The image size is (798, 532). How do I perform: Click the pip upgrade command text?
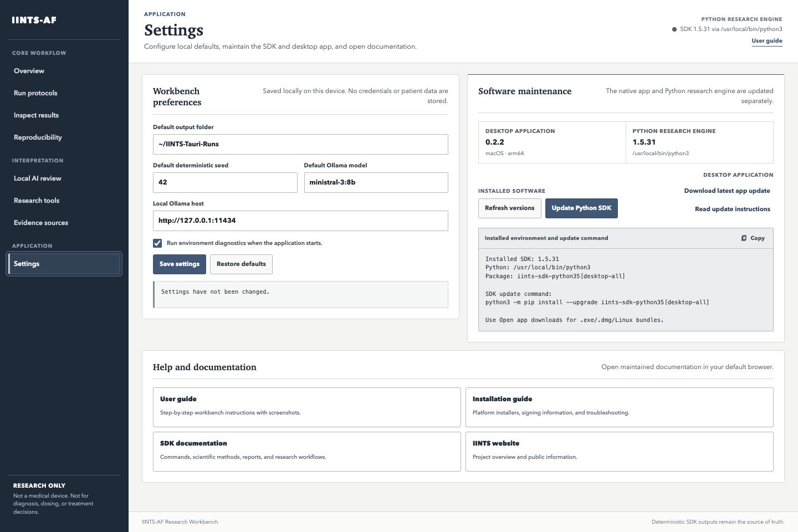597,303
